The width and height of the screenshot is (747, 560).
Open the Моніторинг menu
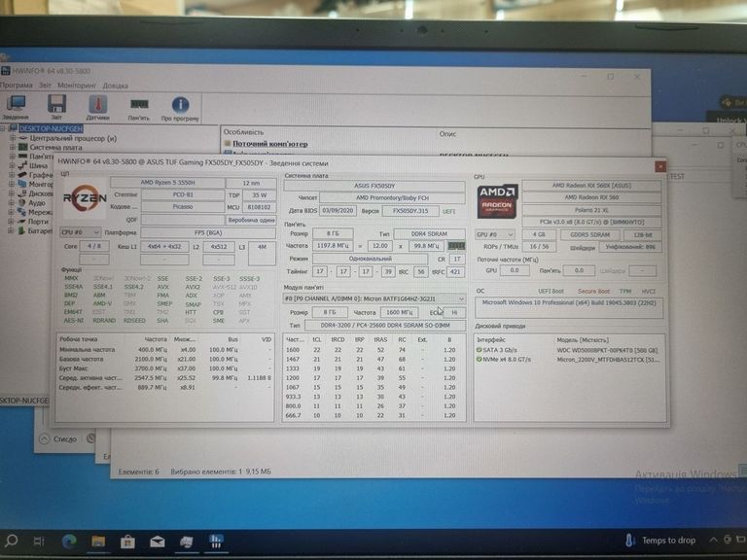click(x=77, y=86)
